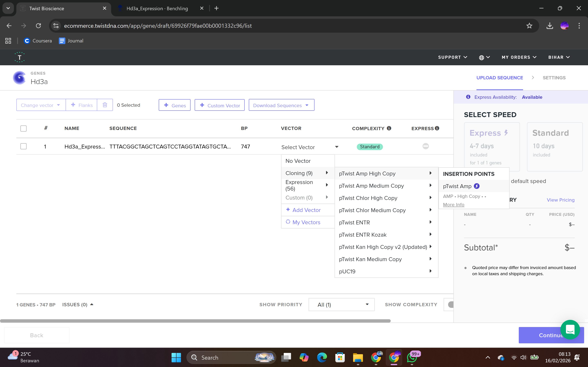Click the Chrome downloads icon
Image resolution: width=588 pixels, height=367 pixels.
[x=550, y=26]
